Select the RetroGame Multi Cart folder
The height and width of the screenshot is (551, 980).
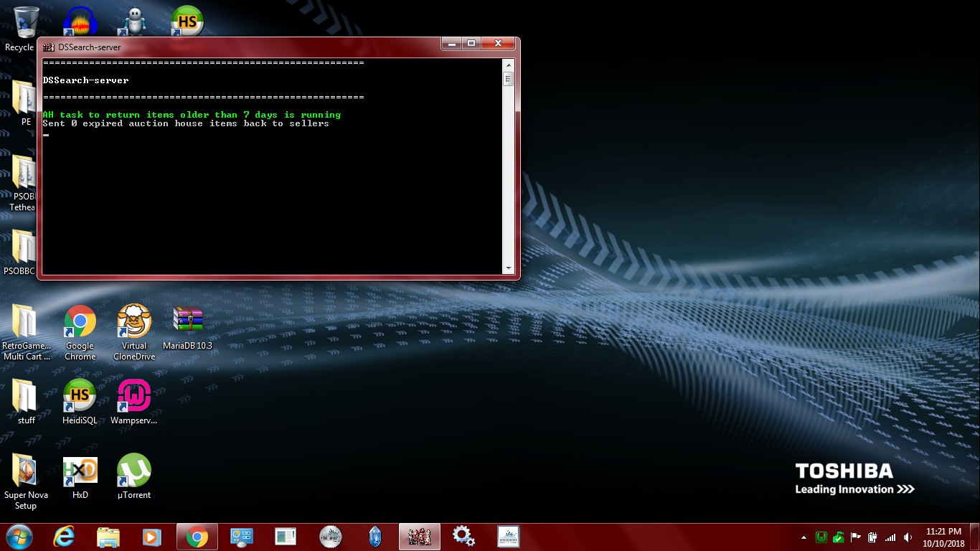(26, 322)
